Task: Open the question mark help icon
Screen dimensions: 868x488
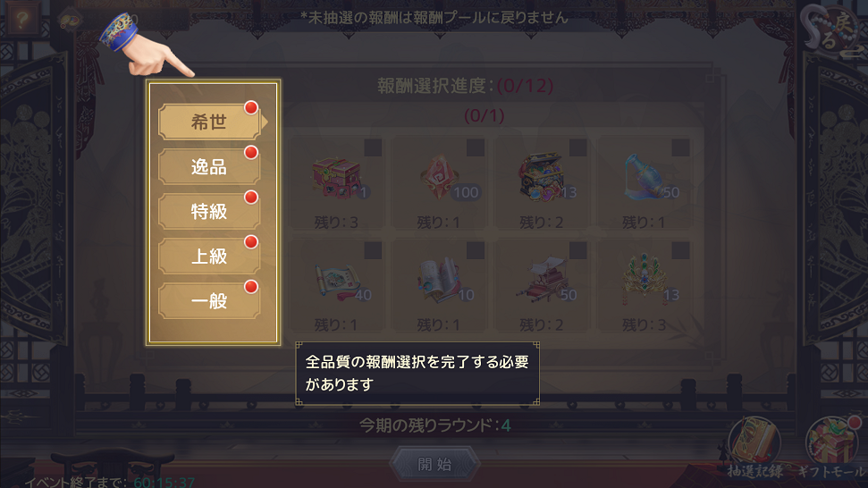Action: (22, 20)
